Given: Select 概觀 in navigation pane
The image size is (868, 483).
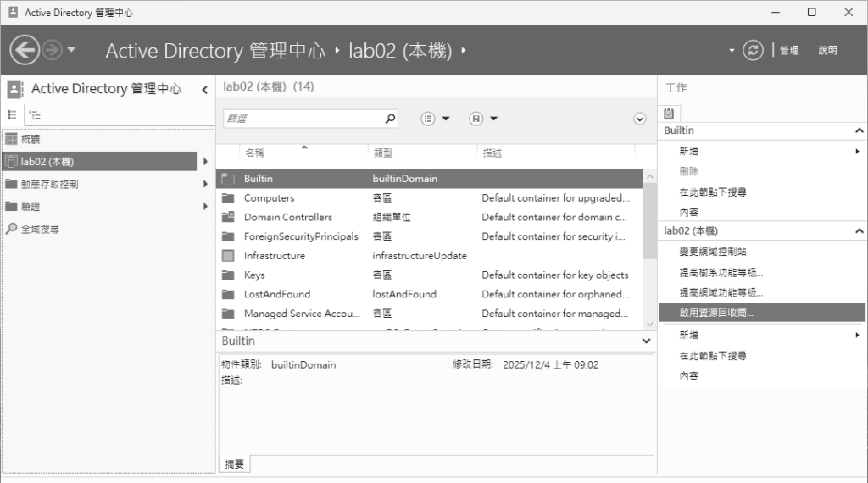Looking at the screenshot, I should click(31, 140).
